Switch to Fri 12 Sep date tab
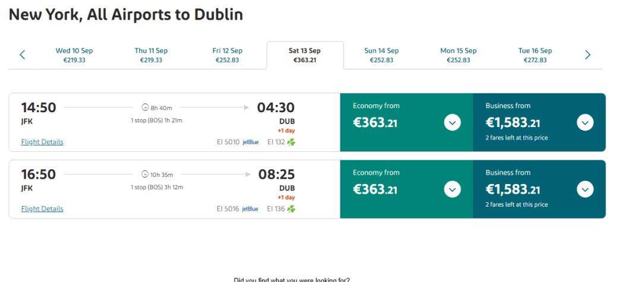The height and width of the screenshot is (282, 644). point(228,55)
